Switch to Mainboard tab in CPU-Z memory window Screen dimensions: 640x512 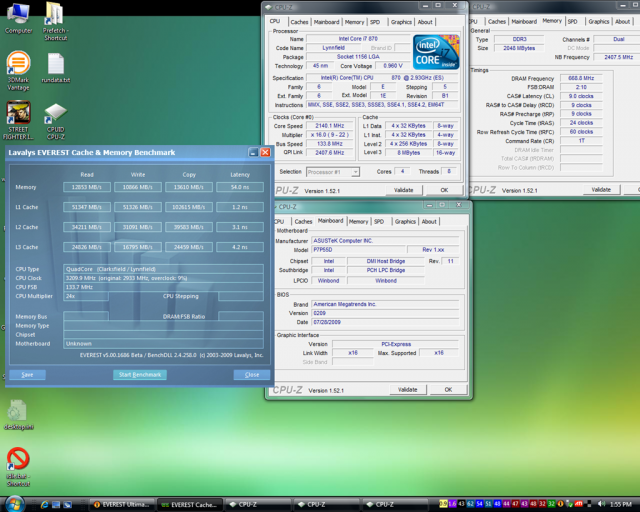tap(524, 22)
